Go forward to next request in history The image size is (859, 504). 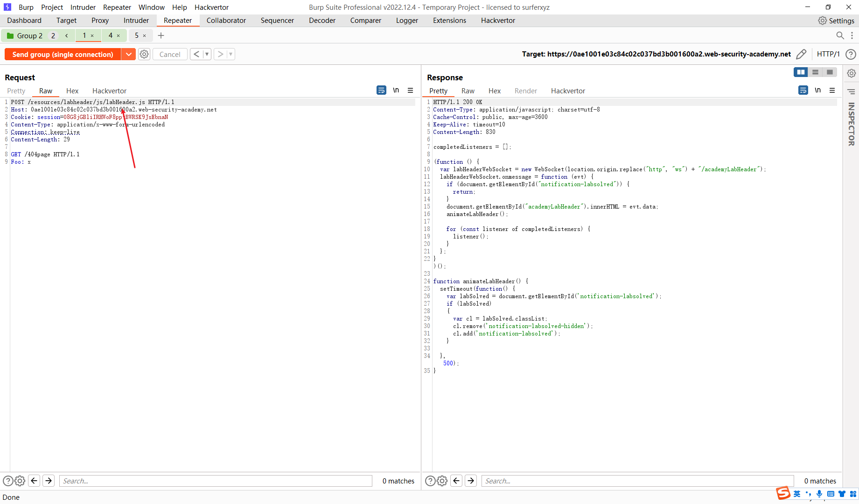(x=220, y=54)
